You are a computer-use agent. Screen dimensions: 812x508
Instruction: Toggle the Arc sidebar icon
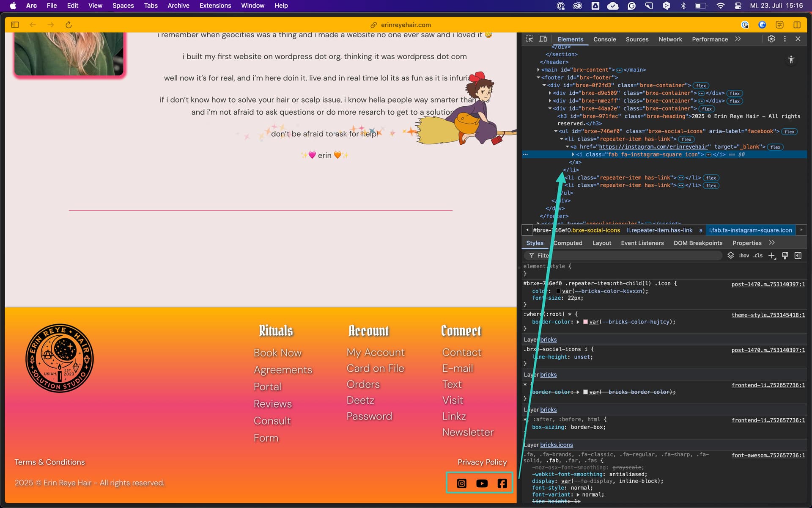pyautogui.click(x=15, y=25)
